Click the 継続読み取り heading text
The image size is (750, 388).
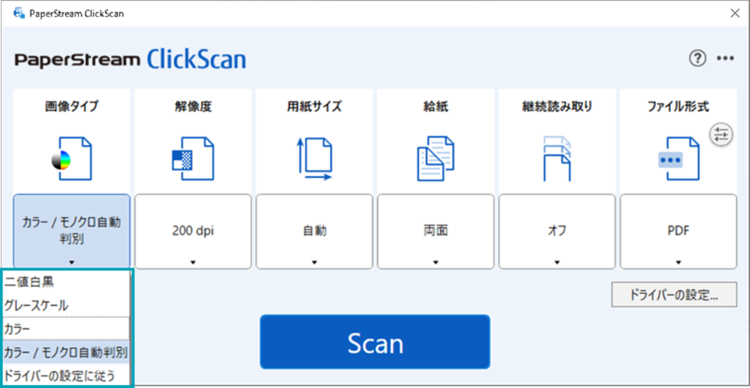tap(557, 107)
